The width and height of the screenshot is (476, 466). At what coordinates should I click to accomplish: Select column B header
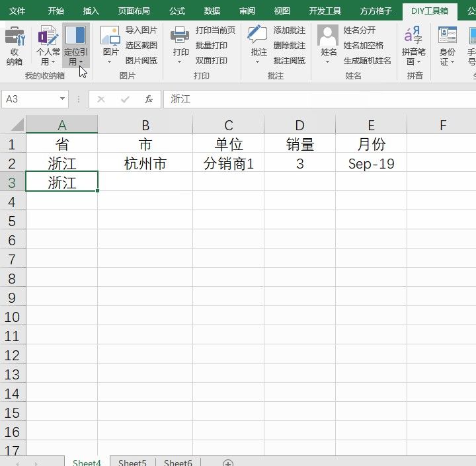coord(145,125)
